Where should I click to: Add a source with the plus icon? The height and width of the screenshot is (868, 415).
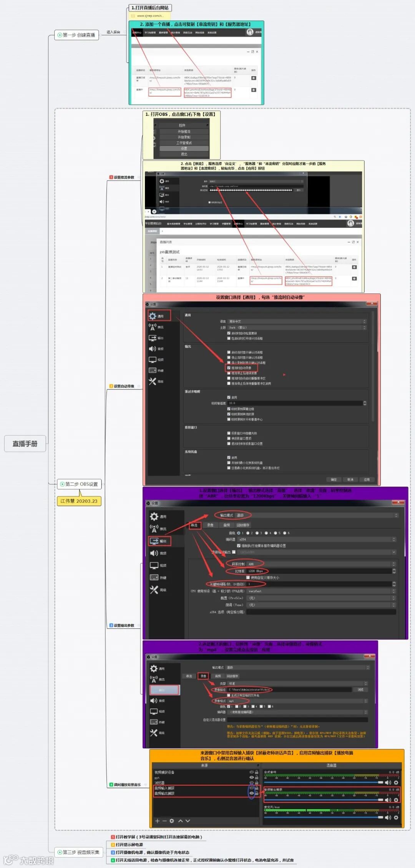click(157, 821)
